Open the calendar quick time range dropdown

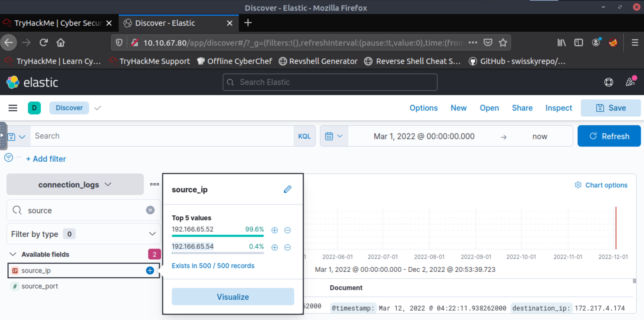(x=334, y=136)
